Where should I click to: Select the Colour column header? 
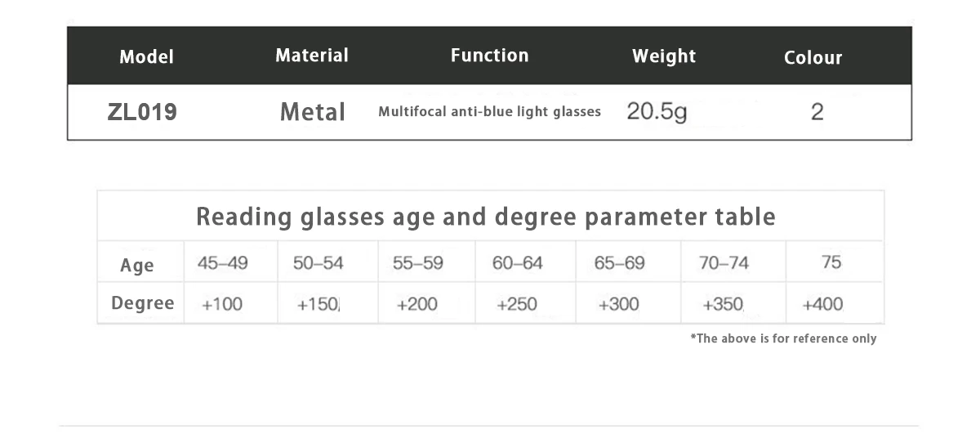click(813, 57)
